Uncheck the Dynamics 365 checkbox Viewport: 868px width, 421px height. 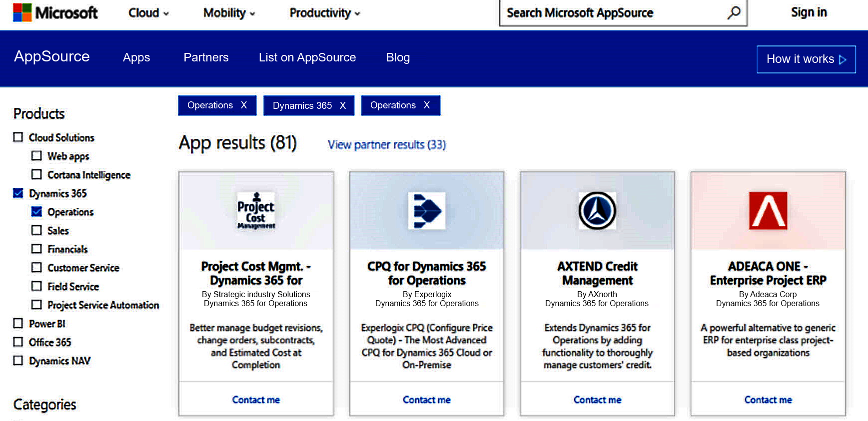18,193
